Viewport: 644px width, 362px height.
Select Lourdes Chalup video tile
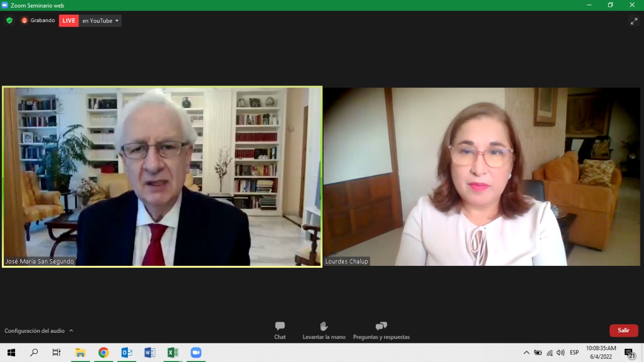tap(481, 177)
